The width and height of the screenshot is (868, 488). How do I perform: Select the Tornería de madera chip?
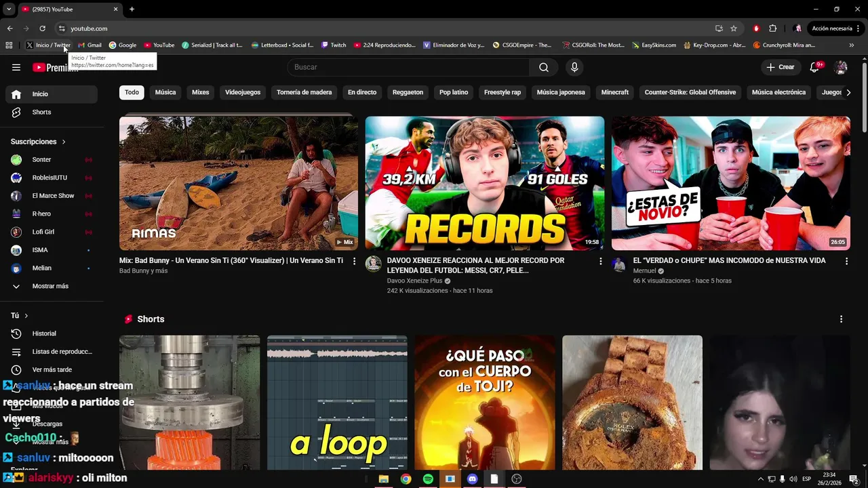(x=304, y=92)
